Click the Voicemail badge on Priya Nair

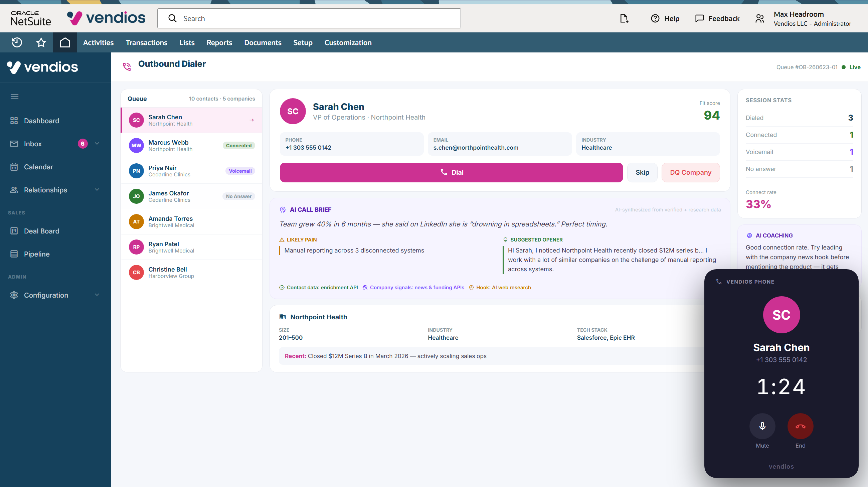pos(240,171)
